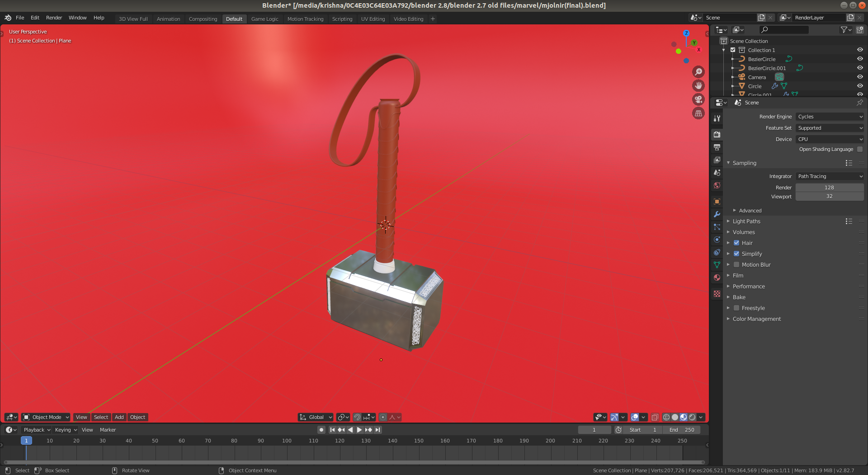Image resolution: width=868 pixels, height=475 pixels.
Task: Toggle X-ray view in viewport header
Action: pos(655,417)
